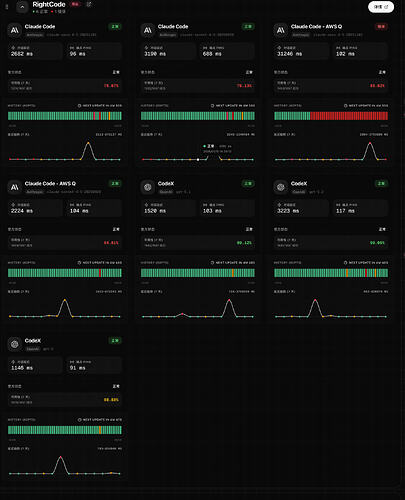Image resolution: width=405 pixels, height=500 pixels.
Task: Click history bar on the 3223 ms CodeX card
Action: [331, 273]
